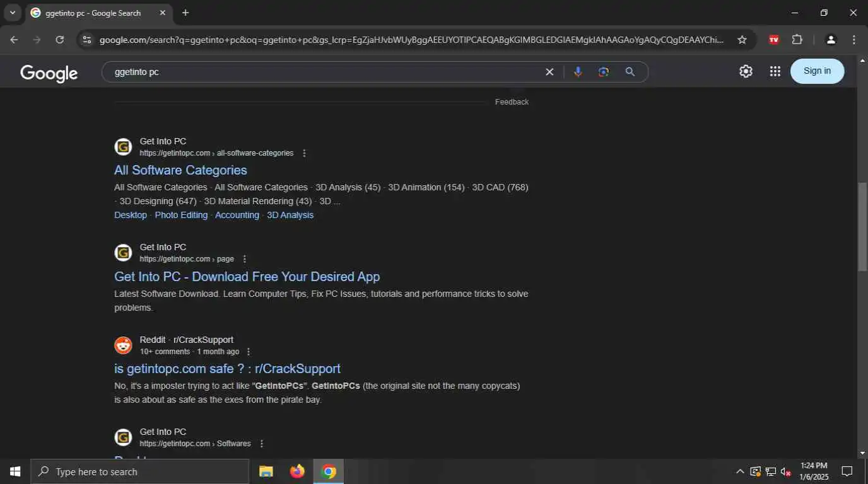The height and width of the screenshot is (484, 868).
Task: Click the taskbar 'Type here to search' box
Action: click(140, 471)
